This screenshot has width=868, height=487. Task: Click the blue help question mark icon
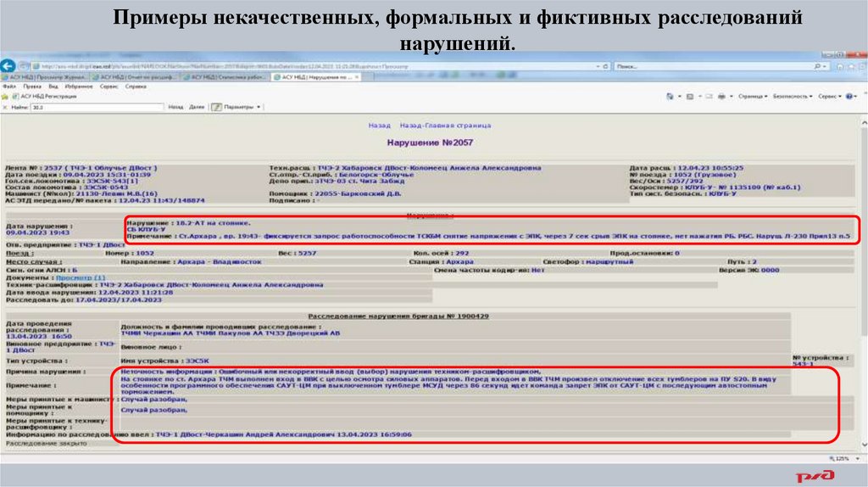(849, 97)
